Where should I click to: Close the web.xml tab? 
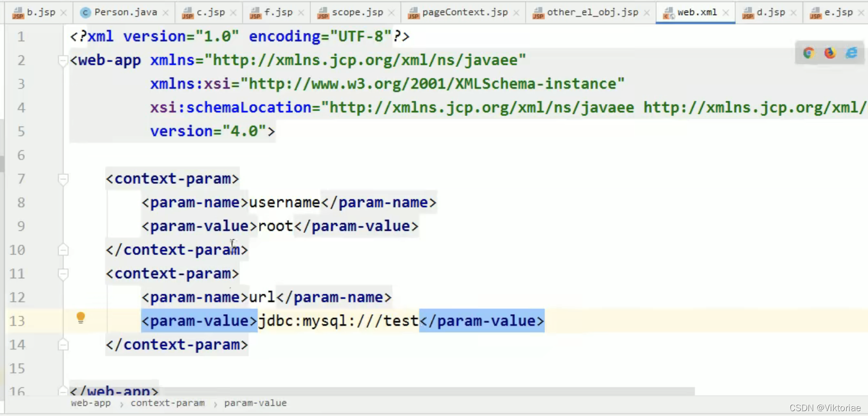[x=726, y=13]
